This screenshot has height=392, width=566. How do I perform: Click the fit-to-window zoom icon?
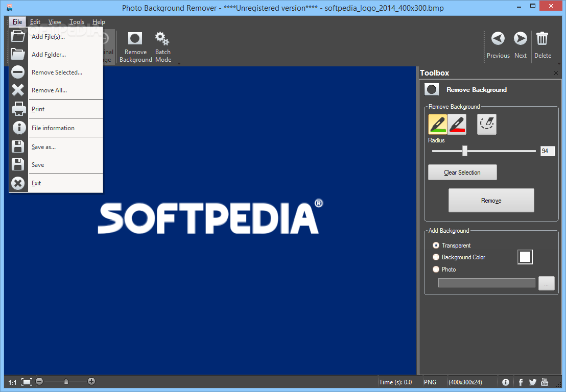click(27, 382)
